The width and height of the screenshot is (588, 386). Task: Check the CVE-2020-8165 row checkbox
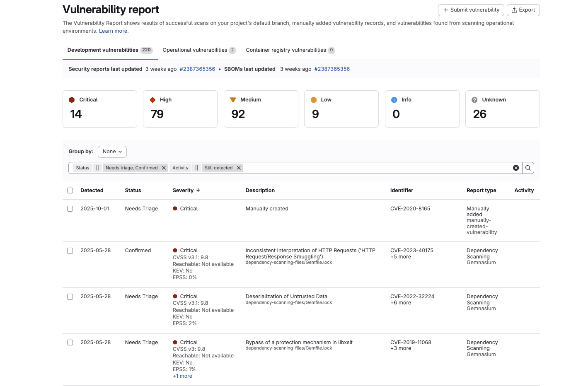click(70, 209)
